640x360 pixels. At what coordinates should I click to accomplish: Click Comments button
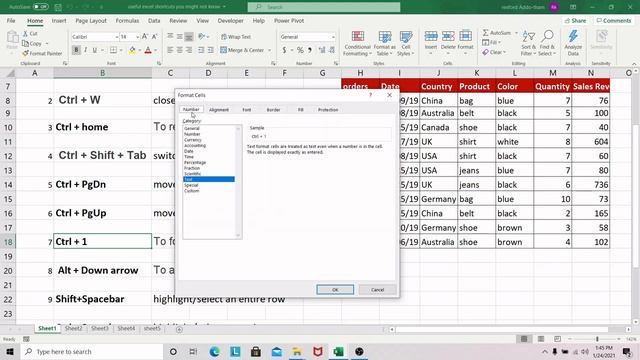(x=614, y=20)
